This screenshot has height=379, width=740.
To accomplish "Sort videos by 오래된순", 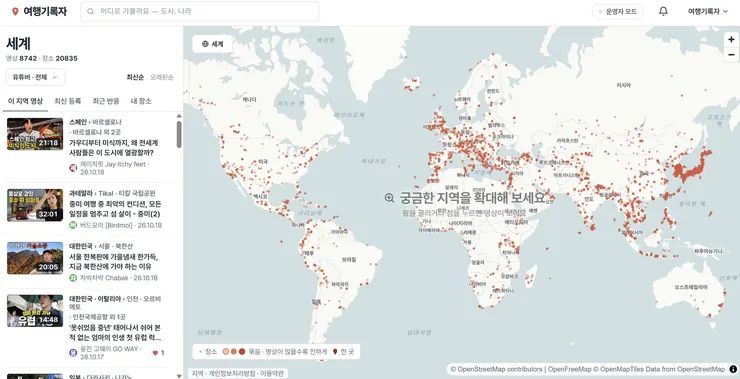I will [x=162, y=77].
